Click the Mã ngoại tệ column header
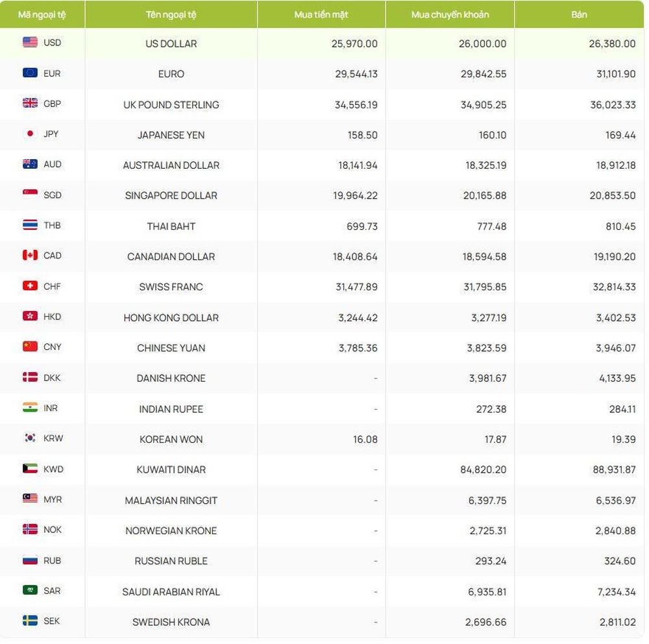 point(42,14)
